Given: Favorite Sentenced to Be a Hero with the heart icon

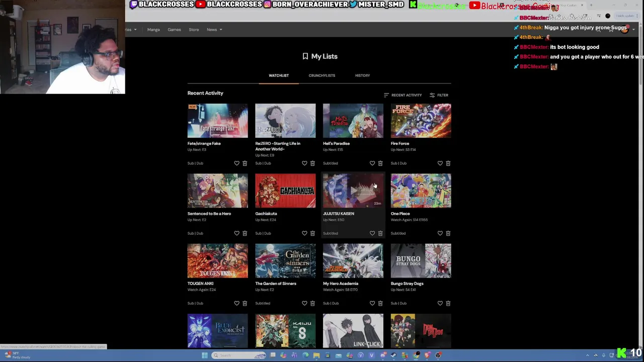Looking at the screenshot, I should tap(236, 233).
